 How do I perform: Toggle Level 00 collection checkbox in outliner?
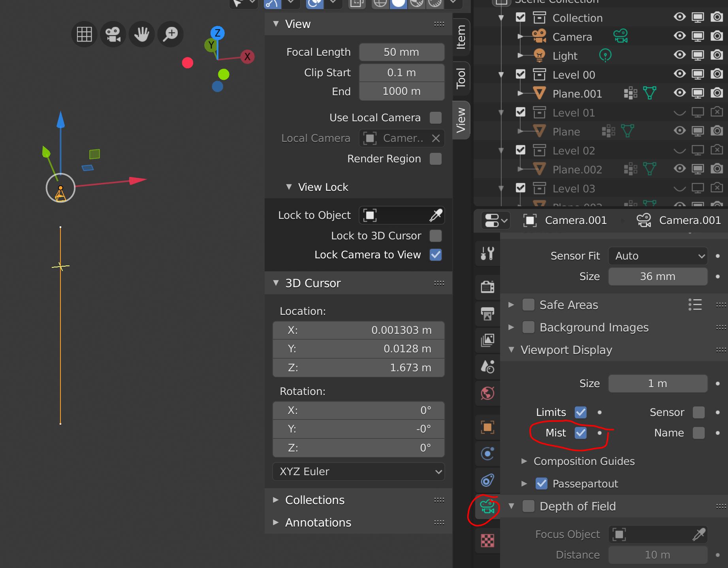[x=521, y=74]
